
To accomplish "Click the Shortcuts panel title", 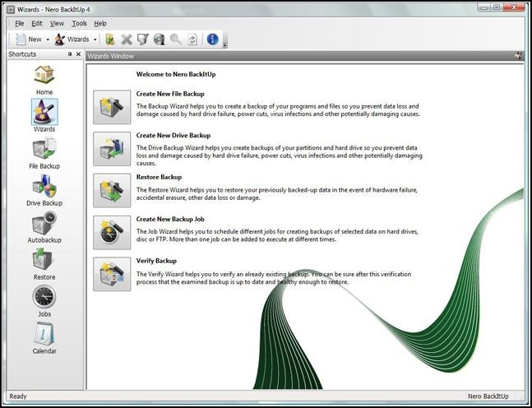I will pos(22,54).
